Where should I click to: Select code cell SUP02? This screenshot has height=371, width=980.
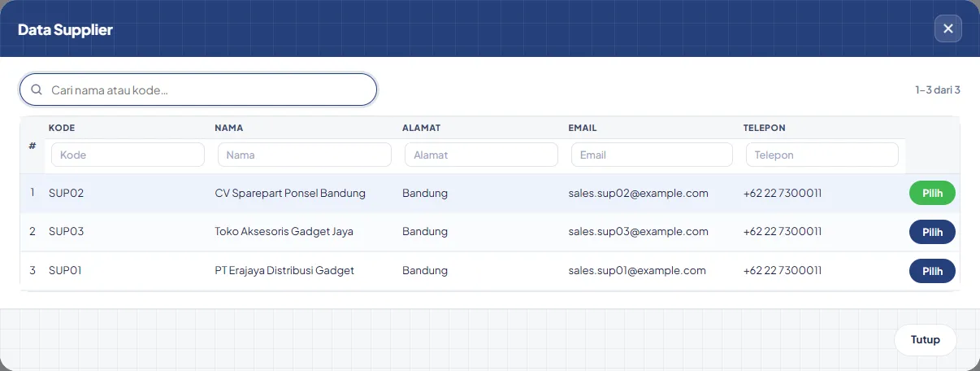click(x=67, y=194)
